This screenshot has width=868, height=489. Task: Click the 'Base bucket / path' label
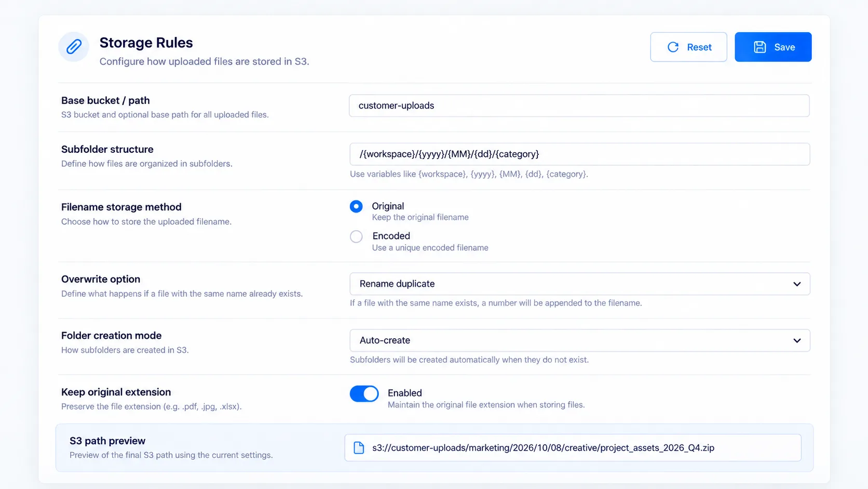point(105,100)
